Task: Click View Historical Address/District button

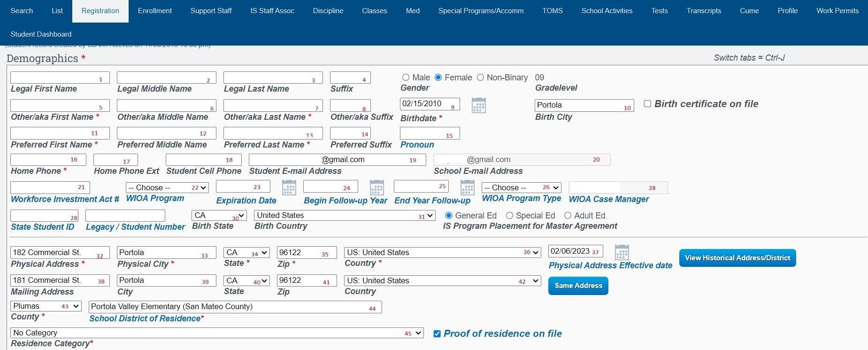Action: click(737, 258)
